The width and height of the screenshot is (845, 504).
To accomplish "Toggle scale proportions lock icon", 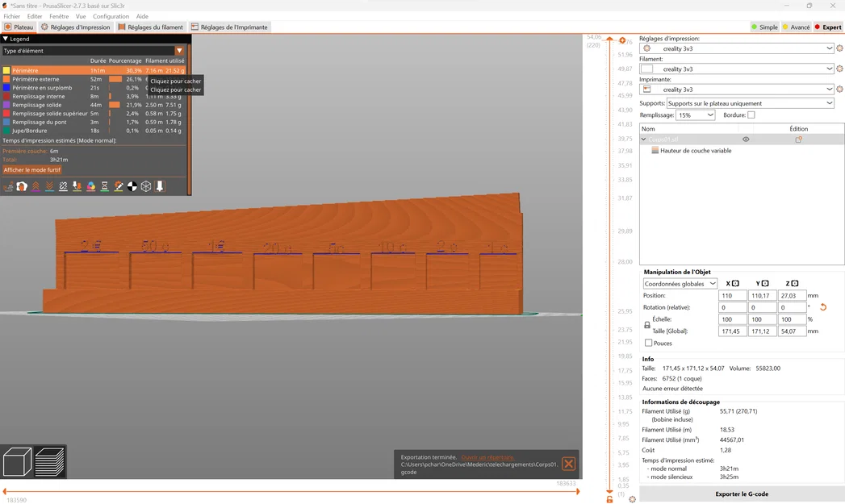I will pyautogui.click(x=647, y=325).
